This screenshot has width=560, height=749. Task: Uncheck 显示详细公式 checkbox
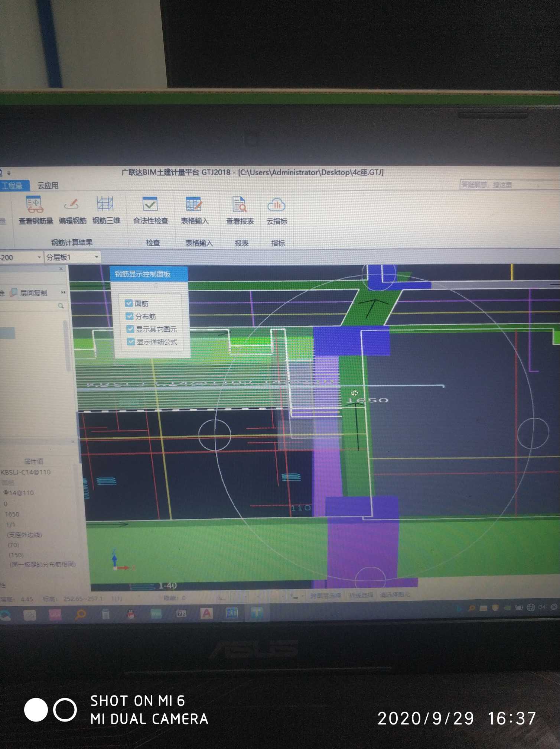(131, 341)
